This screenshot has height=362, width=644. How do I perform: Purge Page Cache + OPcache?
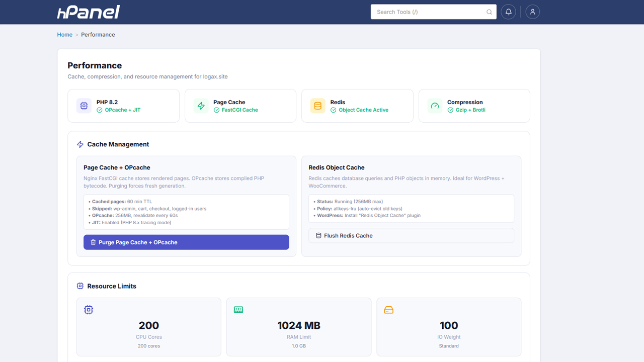(x=186, y=242)
